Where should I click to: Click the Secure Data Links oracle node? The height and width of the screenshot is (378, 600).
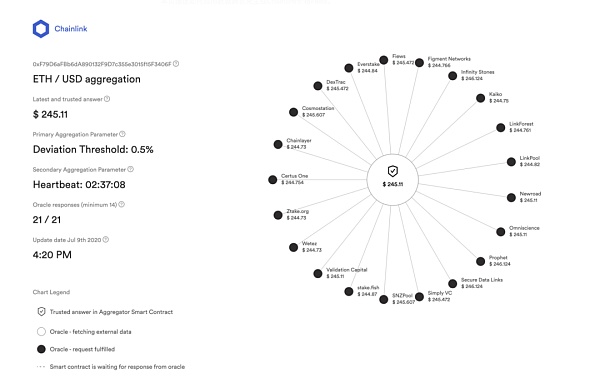452,284
